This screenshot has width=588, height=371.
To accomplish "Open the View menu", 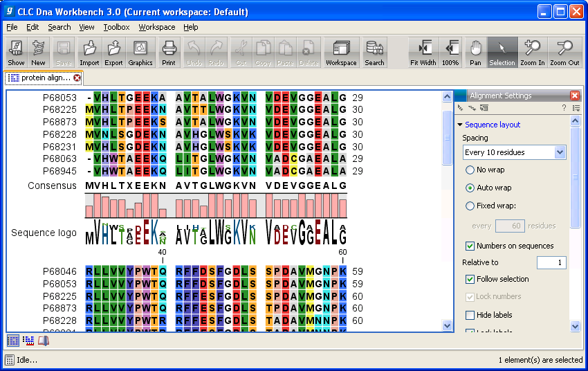I will (86, 27).
